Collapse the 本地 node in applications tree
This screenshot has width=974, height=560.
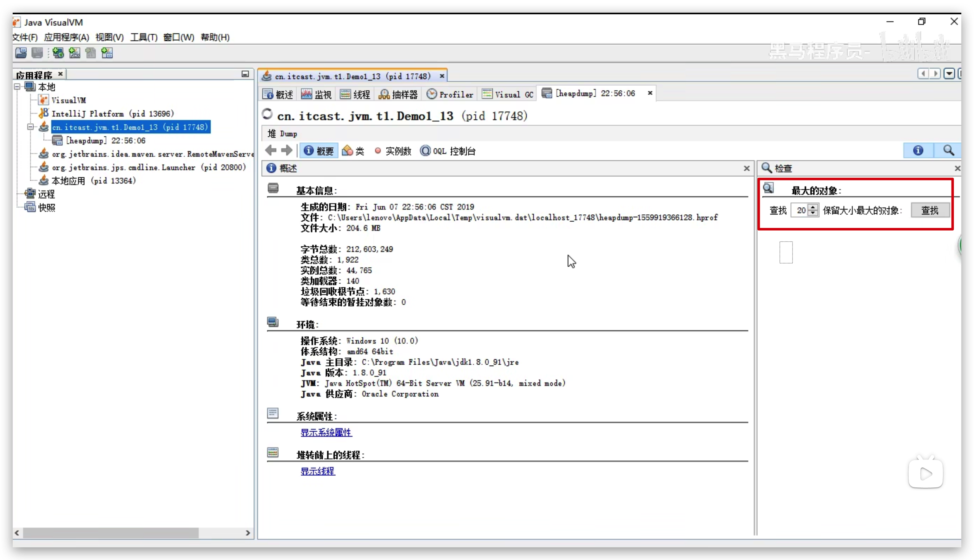(17, 87)
